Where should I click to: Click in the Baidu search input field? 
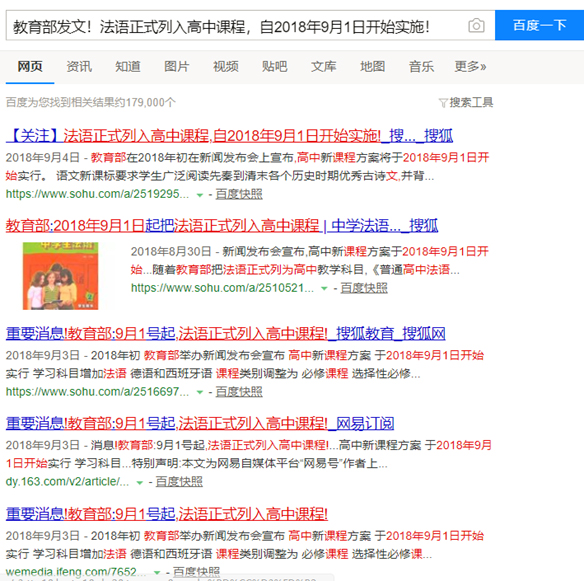pos(238,25)
